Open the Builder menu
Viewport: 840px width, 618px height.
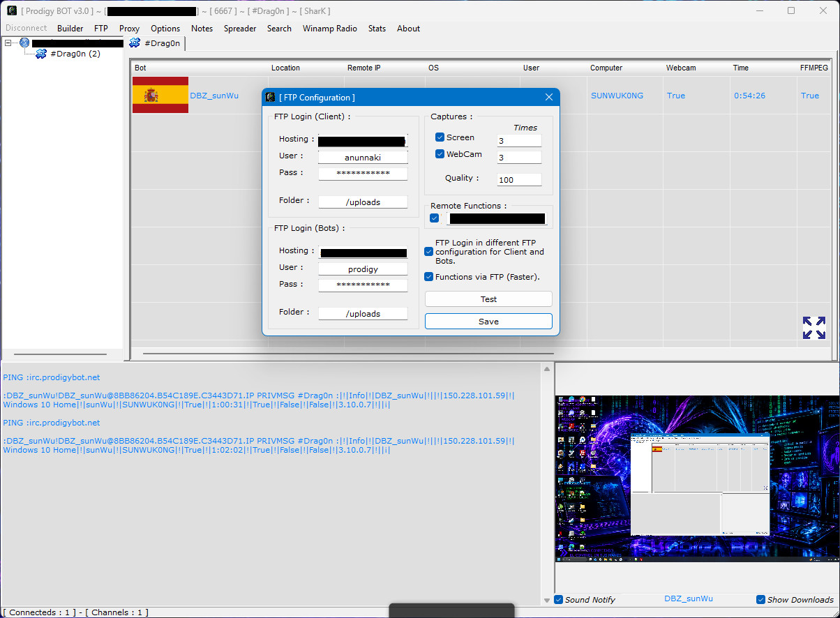click(x=70, y=29)
